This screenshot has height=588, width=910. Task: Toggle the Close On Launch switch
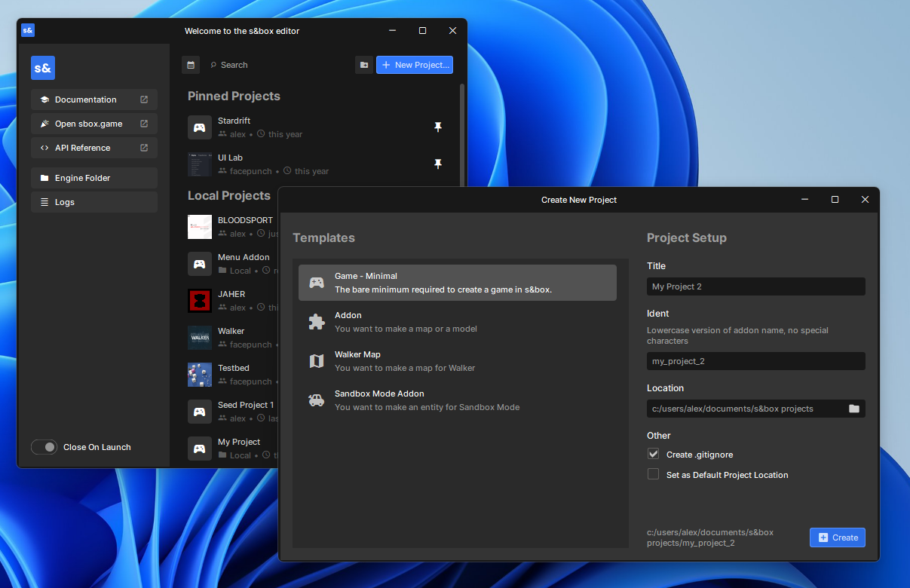[44, 447]
